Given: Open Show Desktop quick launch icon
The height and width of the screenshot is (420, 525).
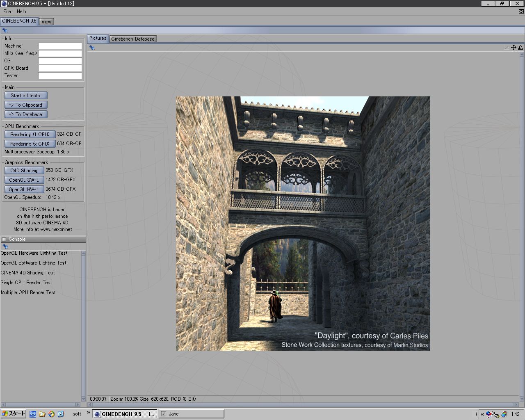Looking at the screenshot, I should (x=33, y=414).
